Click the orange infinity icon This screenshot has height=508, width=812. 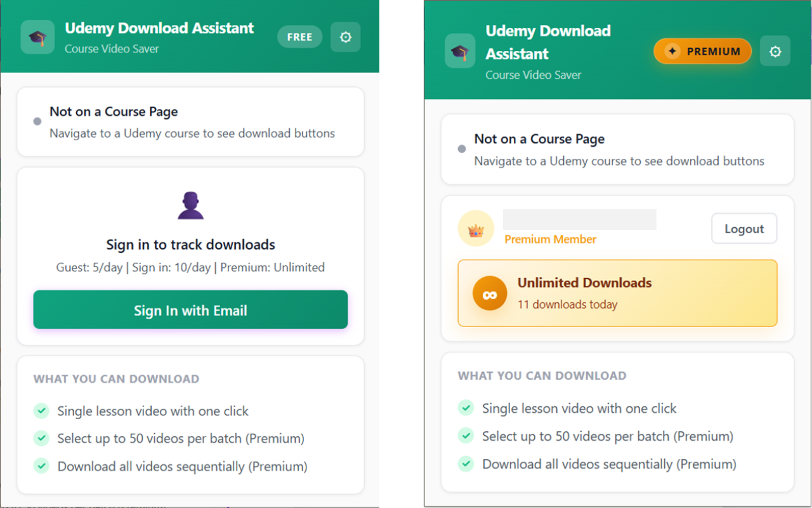pos(490,294)
